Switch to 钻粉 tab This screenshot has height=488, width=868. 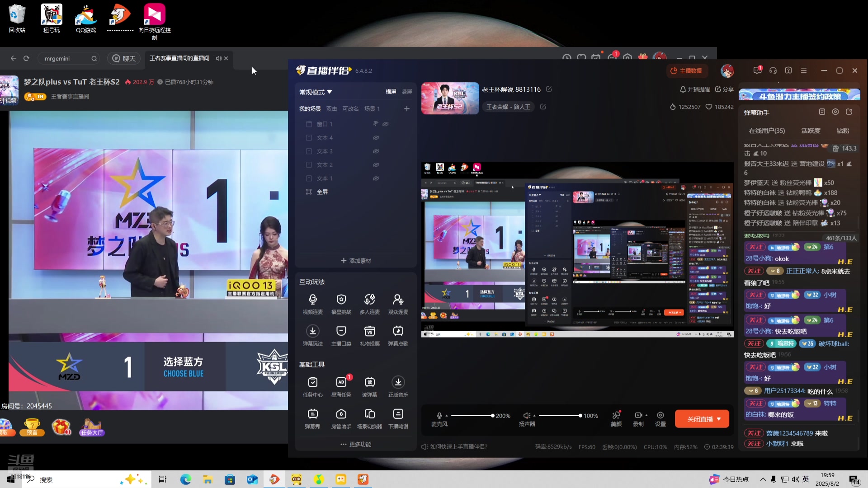tap(843, 131)
